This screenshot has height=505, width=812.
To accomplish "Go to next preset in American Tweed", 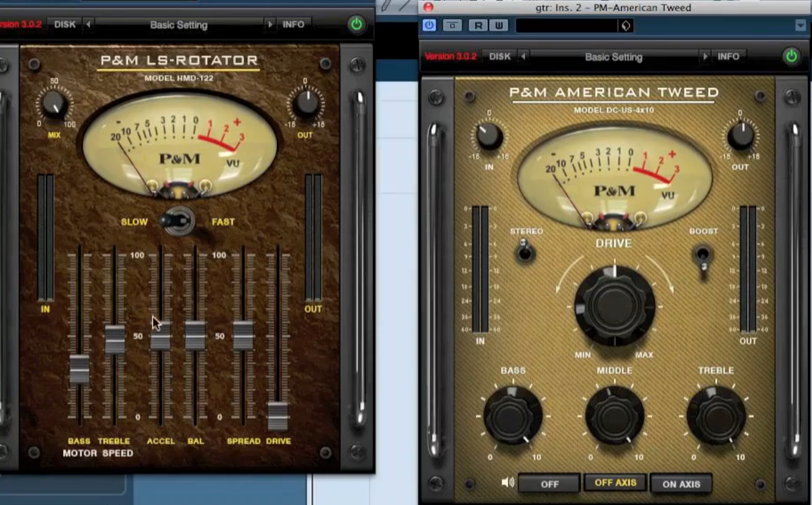I will 705,57.
